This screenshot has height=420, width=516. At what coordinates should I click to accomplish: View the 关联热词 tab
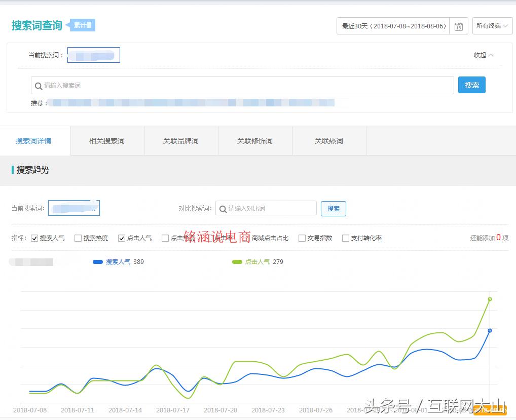click(x=328, y=140)
